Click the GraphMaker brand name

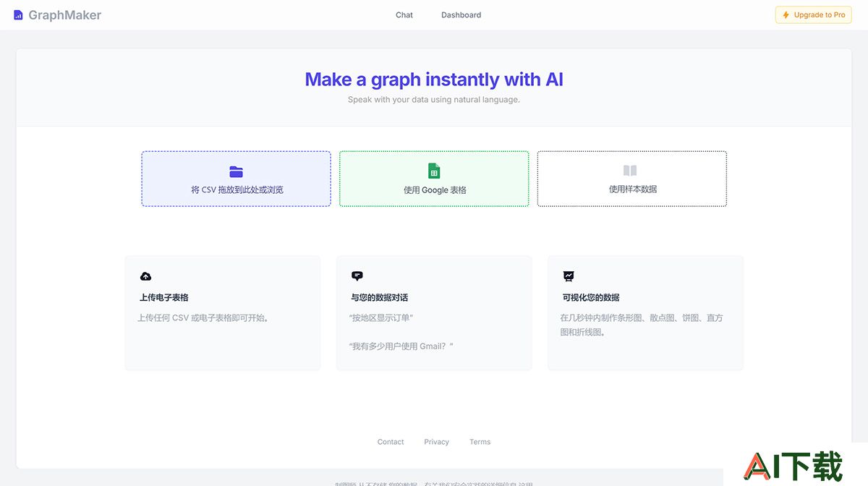(x=65, y=15)
